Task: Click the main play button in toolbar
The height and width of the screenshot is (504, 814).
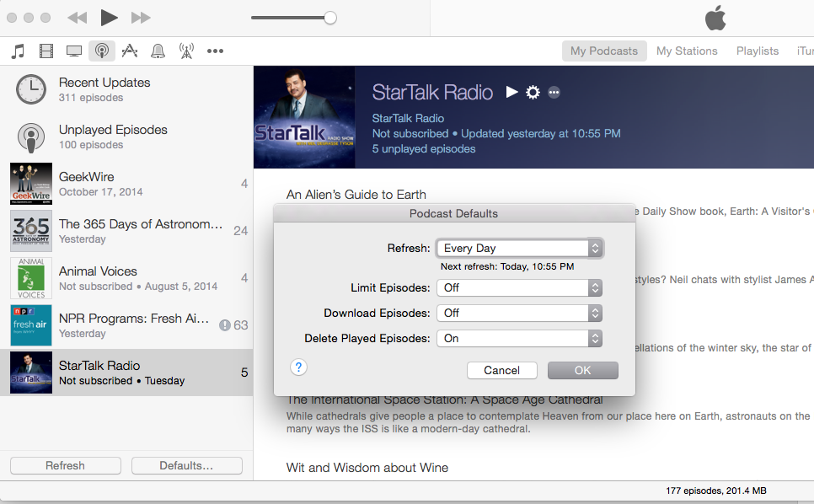Action: [x=109, y=18]
